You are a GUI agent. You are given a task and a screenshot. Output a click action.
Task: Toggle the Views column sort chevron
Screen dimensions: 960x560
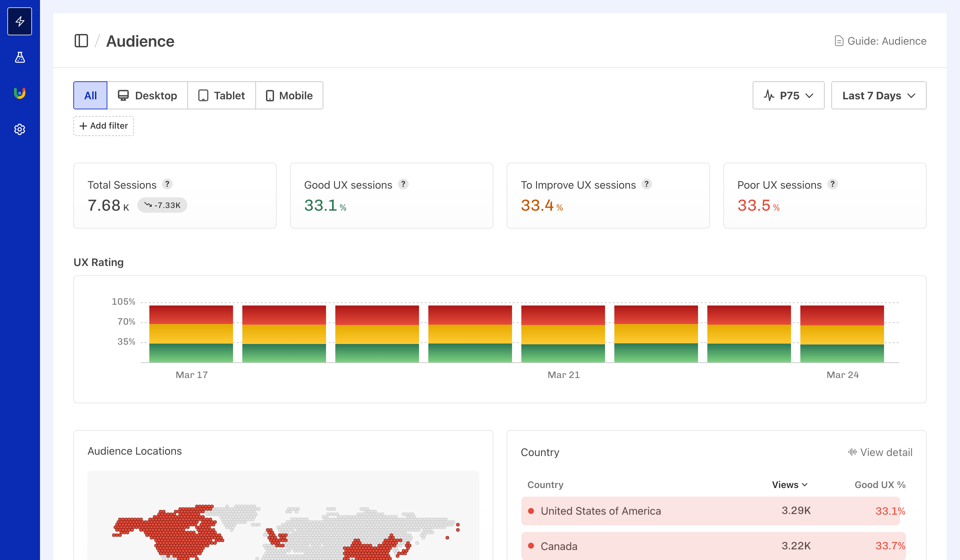point(805,484)
